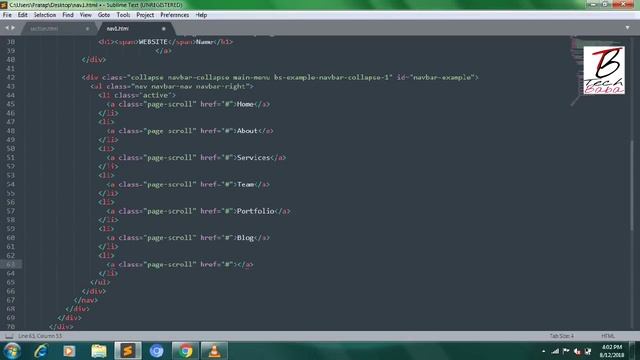Click "navbar-example" id value on line 42
This screenshot has width=640, height=360.
[x=442, y=77]
